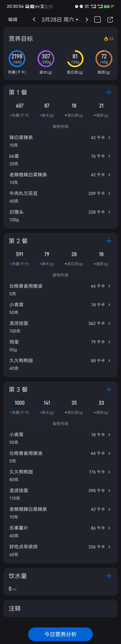Image resolution: width=121 pixels, height=644 pixels.
Task: Add food to 第 2 餐 with plus
Action: pos(109,241)
